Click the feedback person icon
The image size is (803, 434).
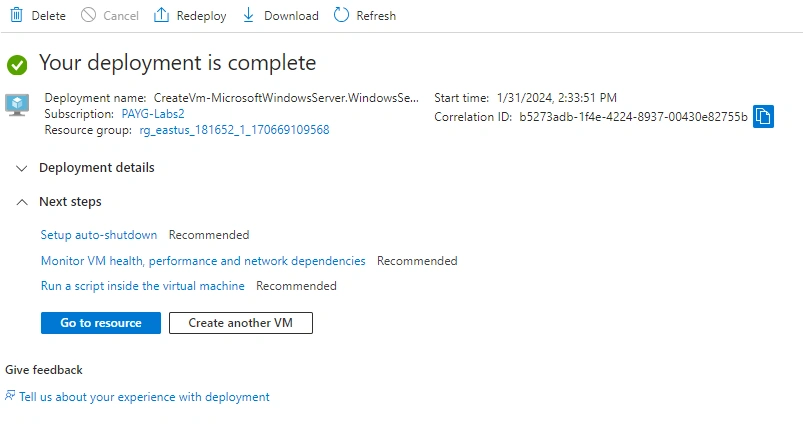point(10,395)
